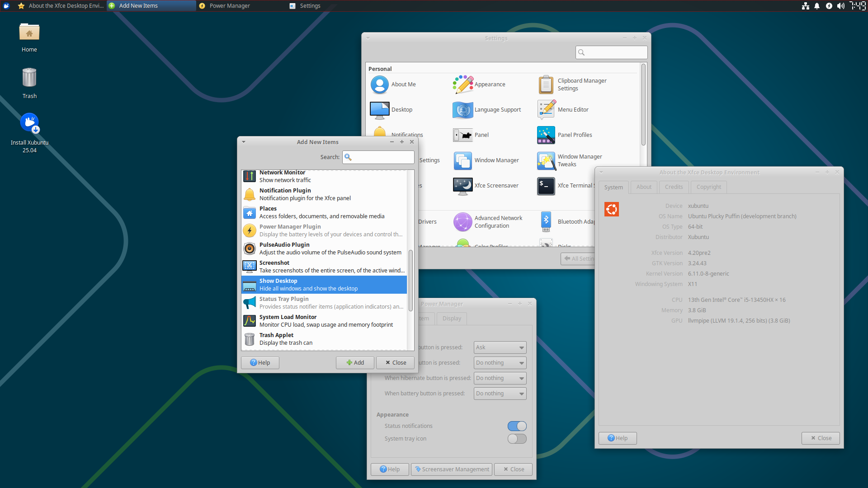868x488 pixels.
Task: Select the Places plugin icon
Action: [x=249, y=212]
